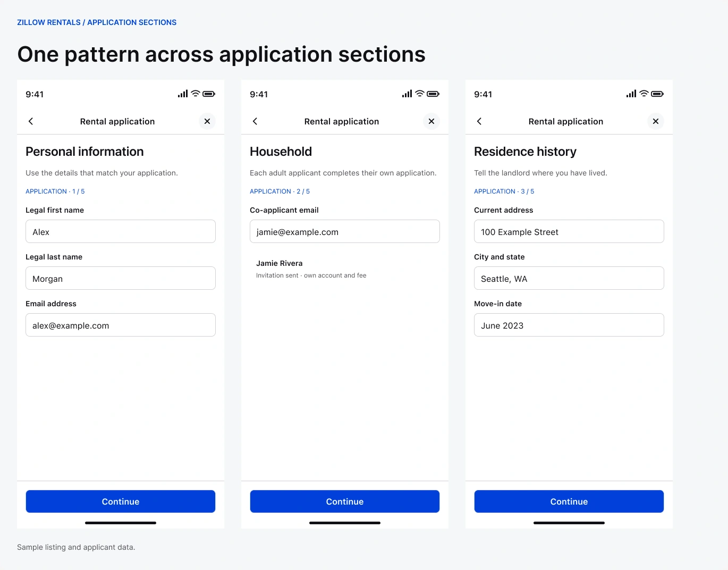Go back from the Personal information screen
This screenshot has width=728, height=570.
[31, 121]
